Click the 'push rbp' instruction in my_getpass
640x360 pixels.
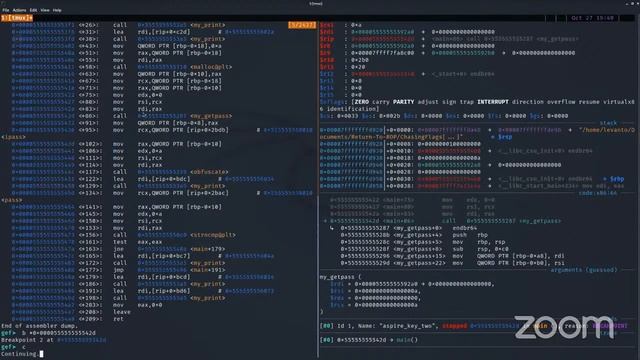(470, 235)
